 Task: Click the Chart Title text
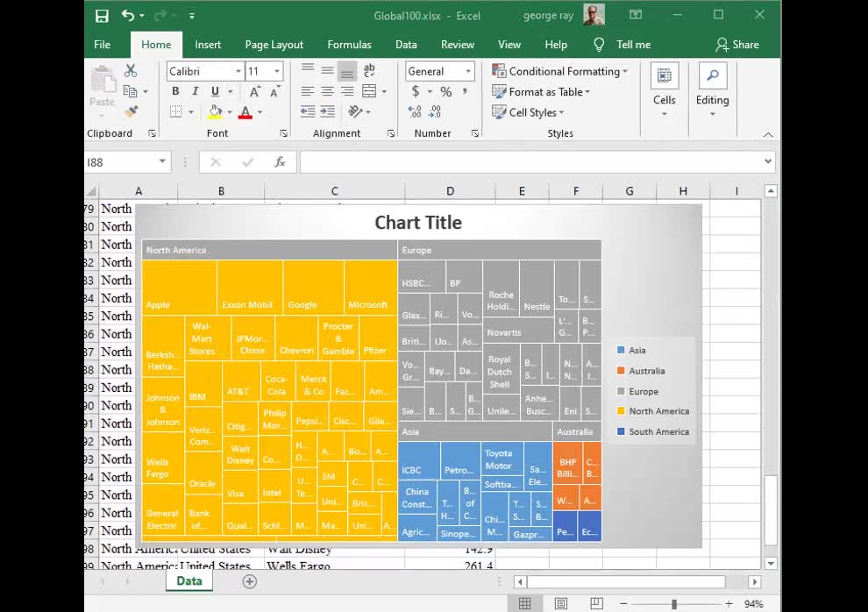click(x=418, y=223)
